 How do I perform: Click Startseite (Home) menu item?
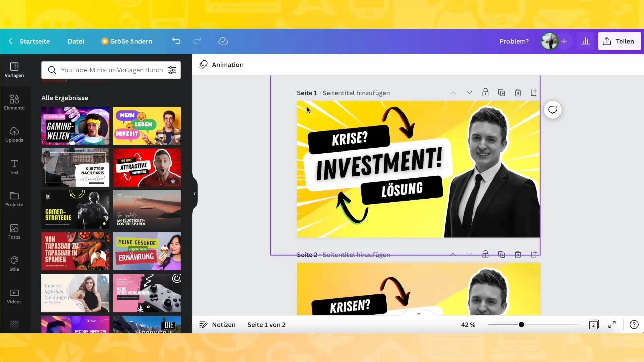(35, 41)
